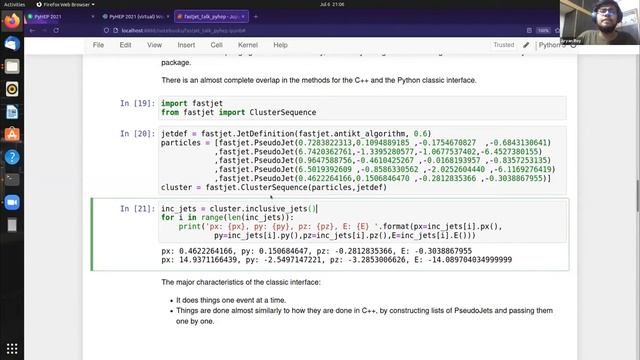Close the fastjet_talk_pyhep tab

point(243,17)
